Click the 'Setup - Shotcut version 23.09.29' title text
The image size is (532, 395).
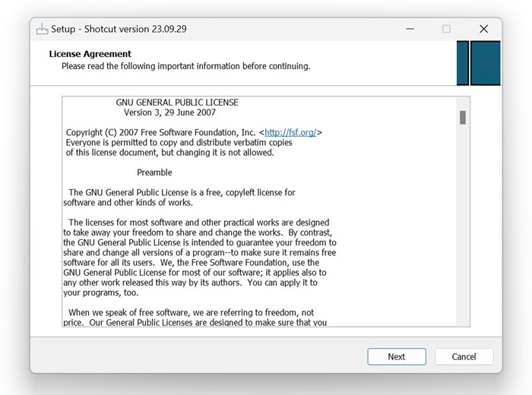point(119,29)
